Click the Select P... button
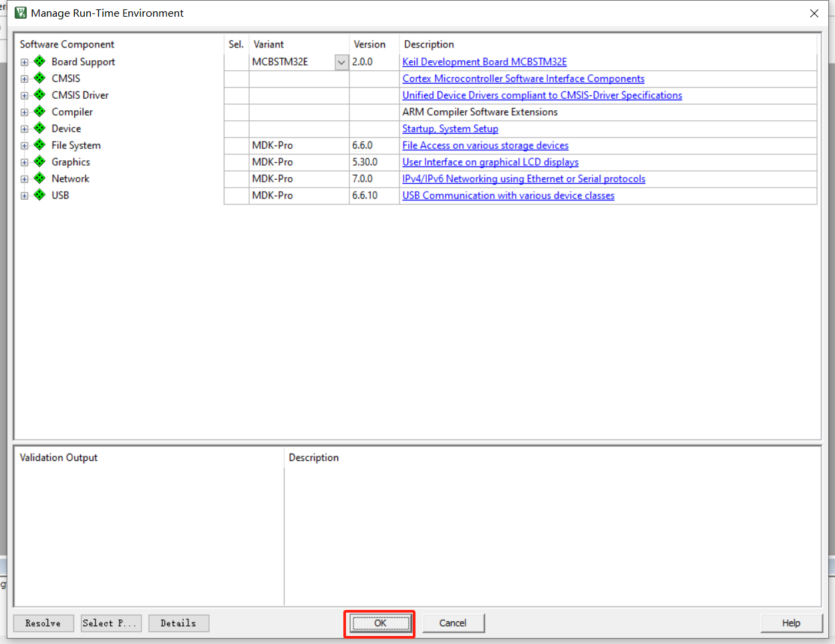Viewport: 835px width, 644px height. tap(111, 623)
